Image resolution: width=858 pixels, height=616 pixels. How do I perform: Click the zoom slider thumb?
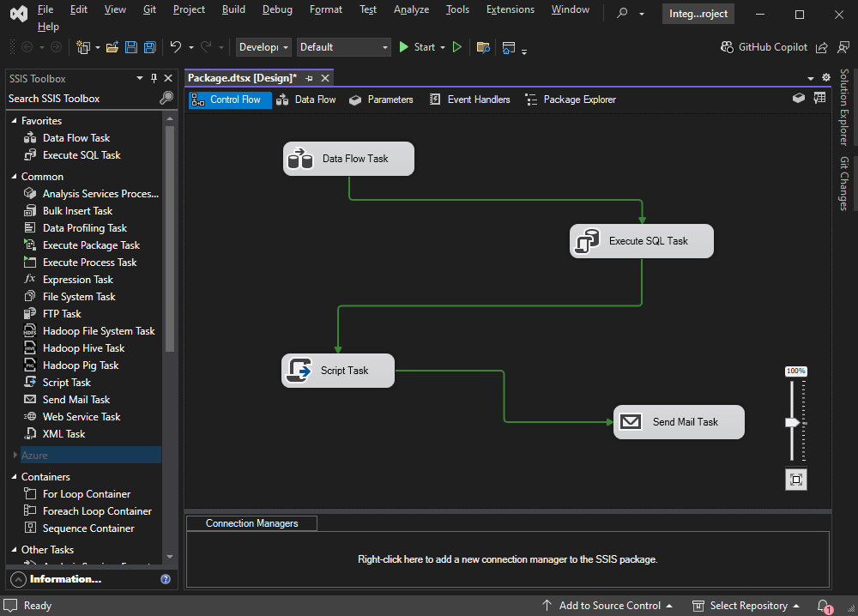(x=792, y=422)
